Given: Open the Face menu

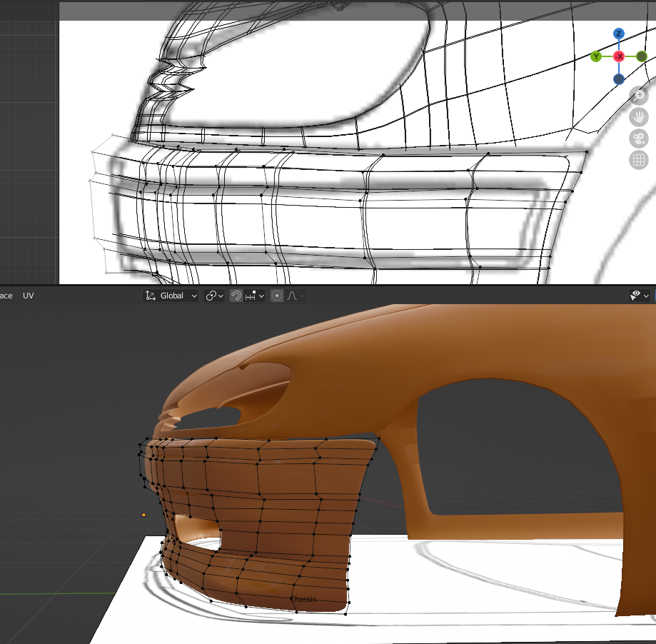Looking at the screenshot, I should point(6,296).
